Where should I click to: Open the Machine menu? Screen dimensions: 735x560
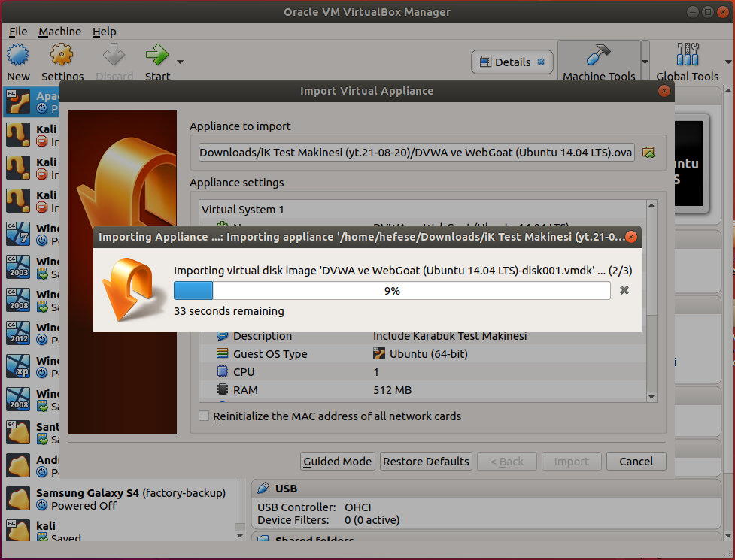tap(59, 32)
